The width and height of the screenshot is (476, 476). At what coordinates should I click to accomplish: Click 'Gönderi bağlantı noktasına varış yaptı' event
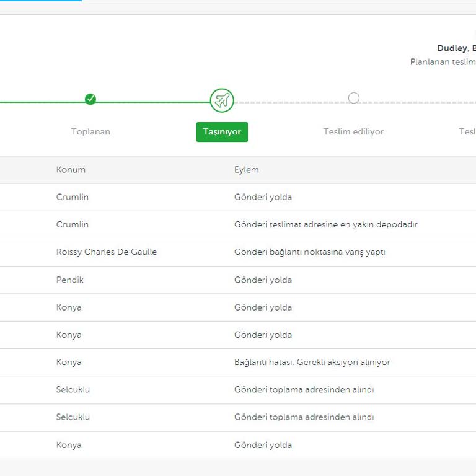[309, 252]
